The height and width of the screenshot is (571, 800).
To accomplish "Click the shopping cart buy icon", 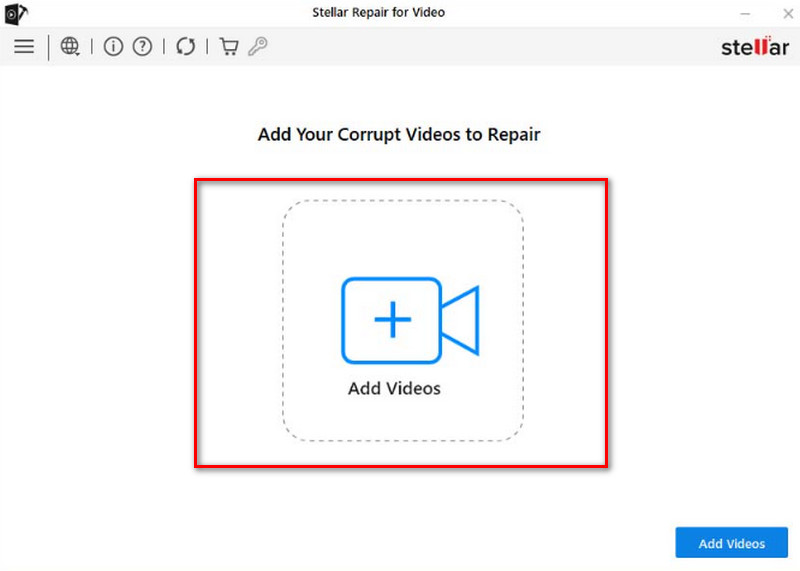I will [x=229, y=47].
